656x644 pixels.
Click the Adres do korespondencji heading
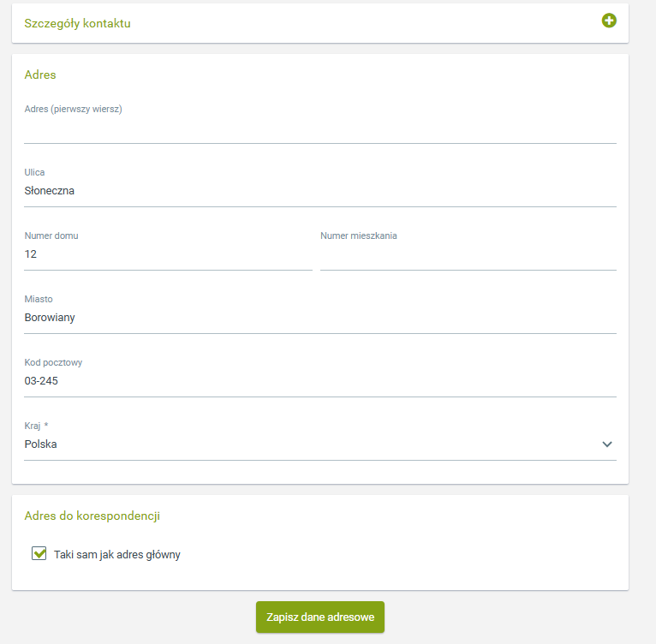coord(92,516)
